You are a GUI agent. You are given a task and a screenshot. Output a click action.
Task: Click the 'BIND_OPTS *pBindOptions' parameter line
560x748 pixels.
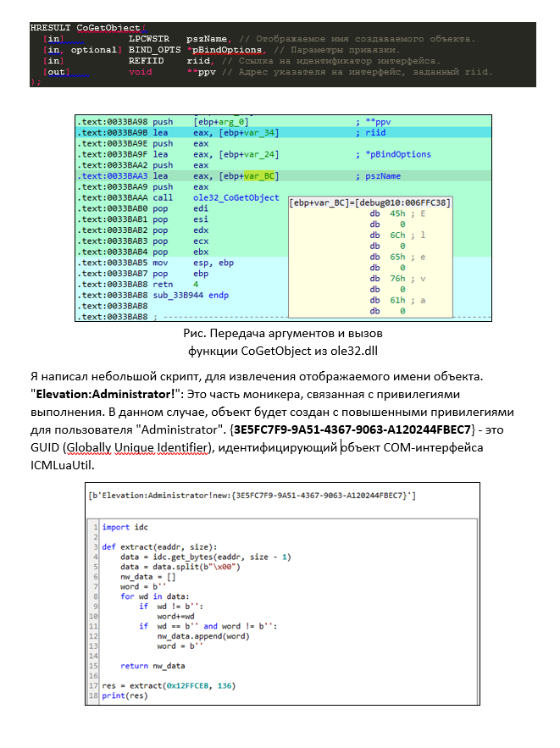[x=221, y=50]
